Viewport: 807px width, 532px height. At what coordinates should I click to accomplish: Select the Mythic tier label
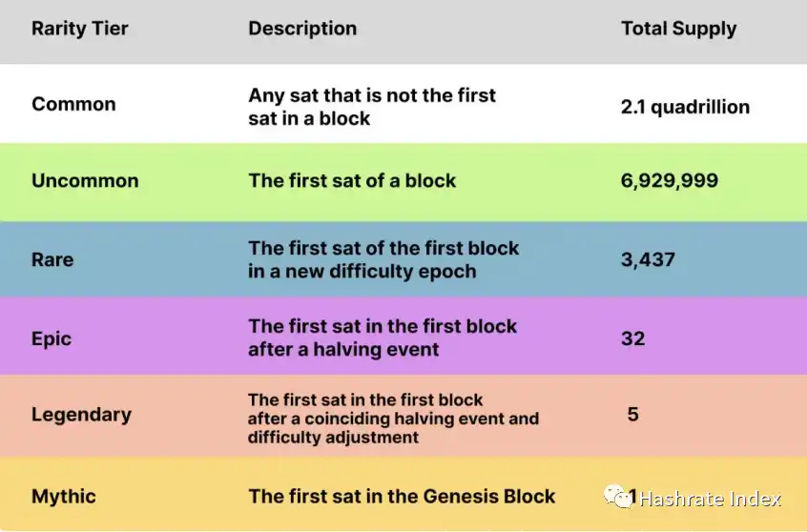(64, 497)
